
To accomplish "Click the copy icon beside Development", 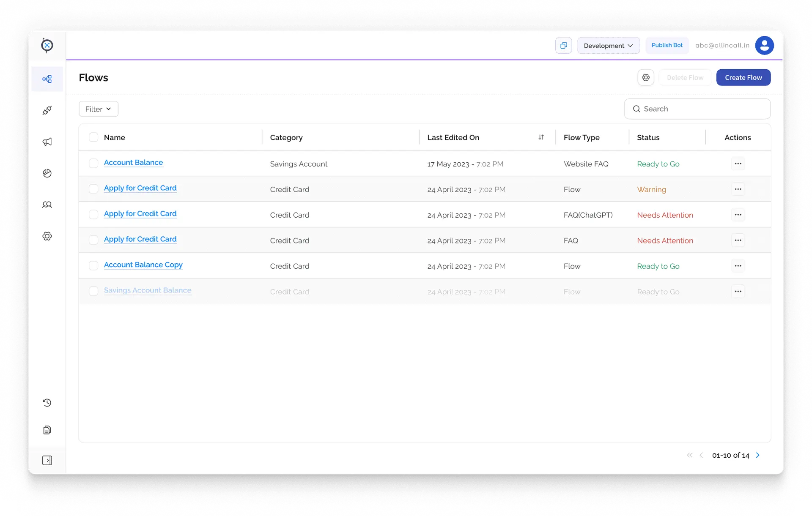I will (x=563, y=46).
